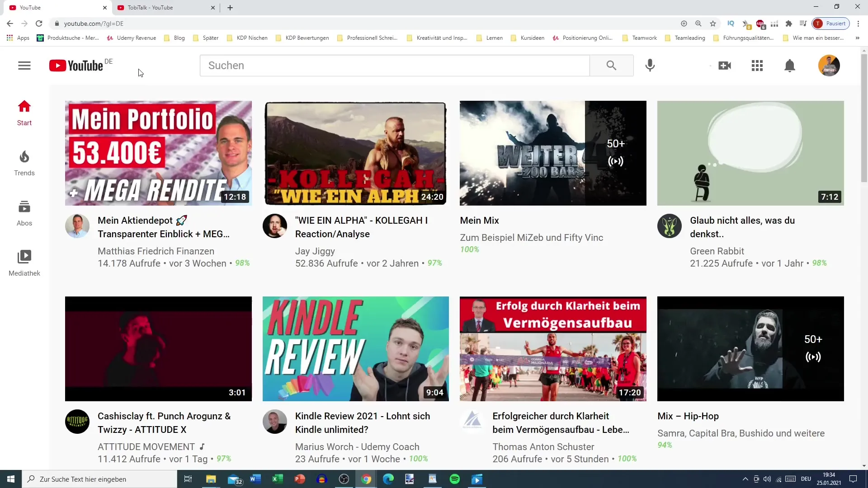This screenshot has width=868, height=488.
Task: Open the taskbar volume icon
Action: coord(767,479)
